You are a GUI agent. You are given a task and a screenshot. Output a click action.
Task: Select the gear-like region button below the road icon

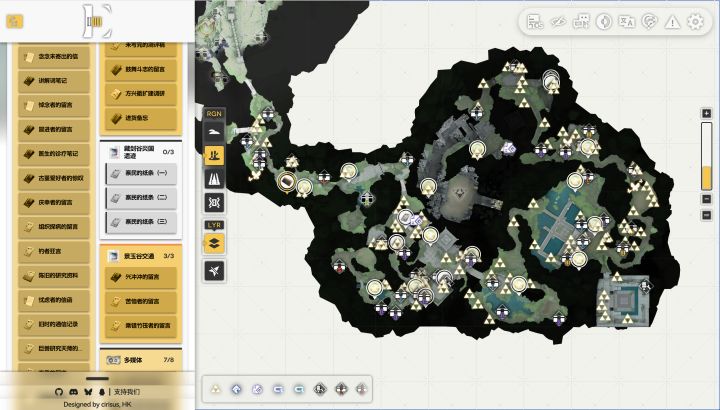214,202
